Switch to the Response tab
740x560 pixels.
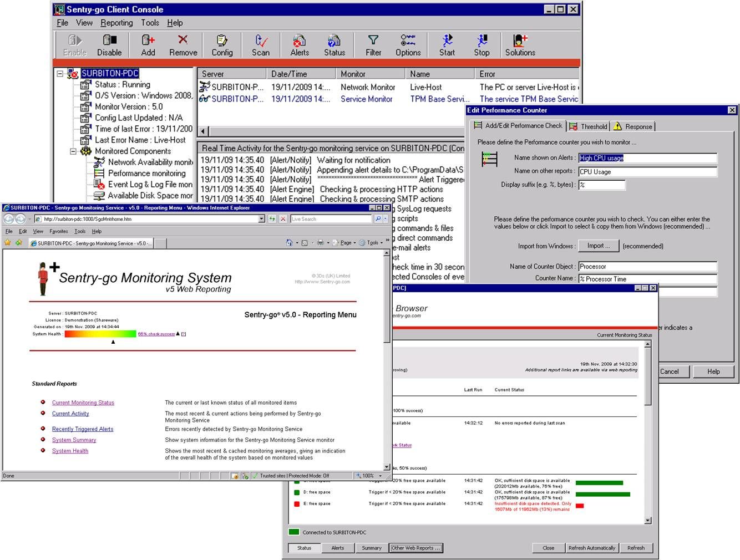633,126
